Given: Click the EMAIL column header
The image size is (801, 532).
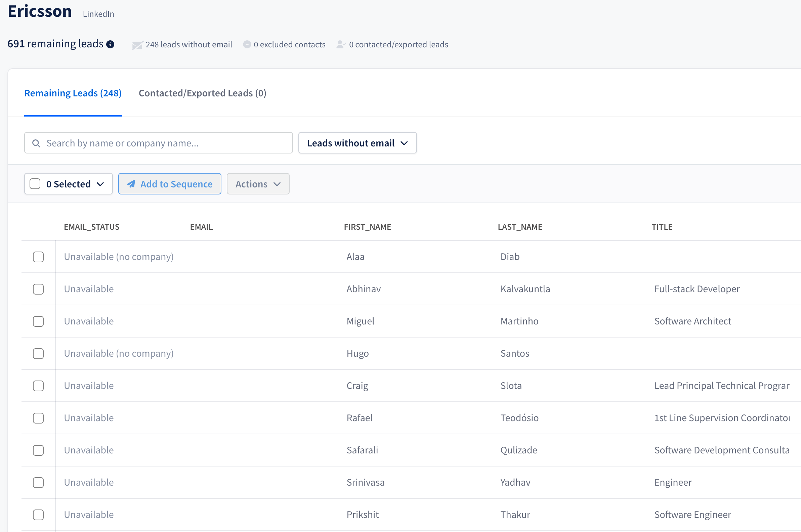Looking at the screenshot, I should coord(201,227).
